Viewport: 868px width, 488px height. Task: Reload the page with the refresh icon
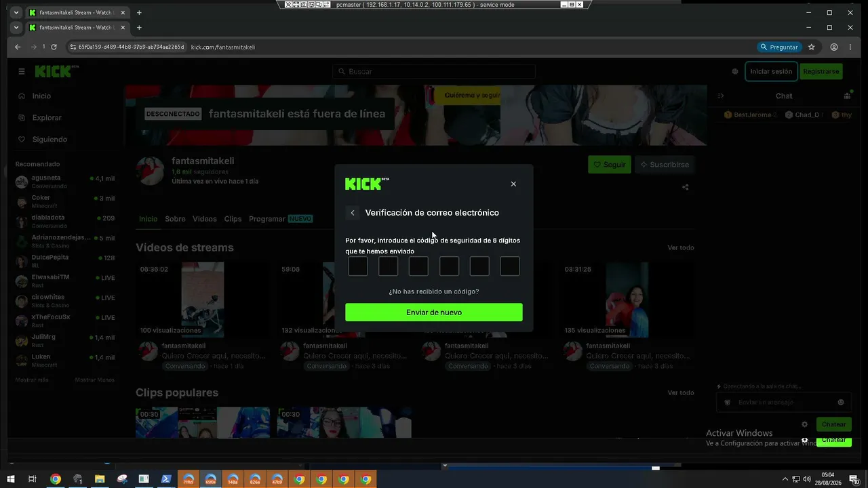click(54, 47)
